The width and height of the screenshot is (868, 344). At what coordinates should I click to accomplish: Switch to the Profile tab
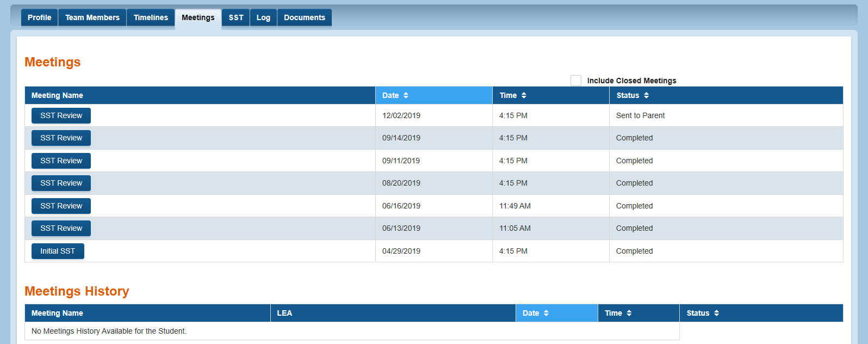pos(40,17)
